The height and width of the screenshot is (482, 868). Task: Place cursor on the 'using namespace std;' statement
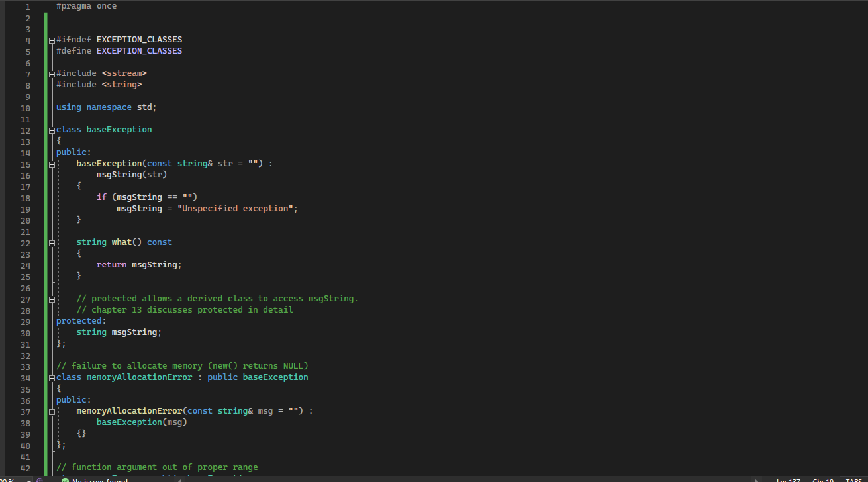pos(106,107)
